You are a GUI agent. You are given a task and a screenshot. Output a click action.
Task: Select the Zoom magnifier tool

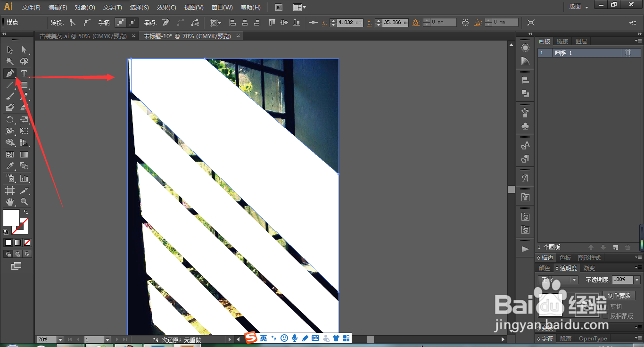tap(24, 201)
